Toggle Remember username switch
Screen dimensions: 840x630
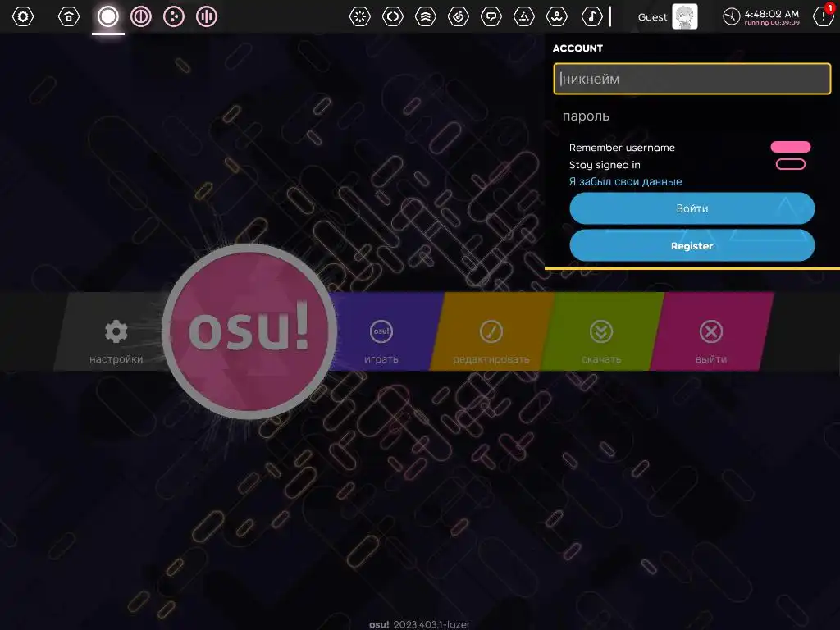(x=791, y=147)
